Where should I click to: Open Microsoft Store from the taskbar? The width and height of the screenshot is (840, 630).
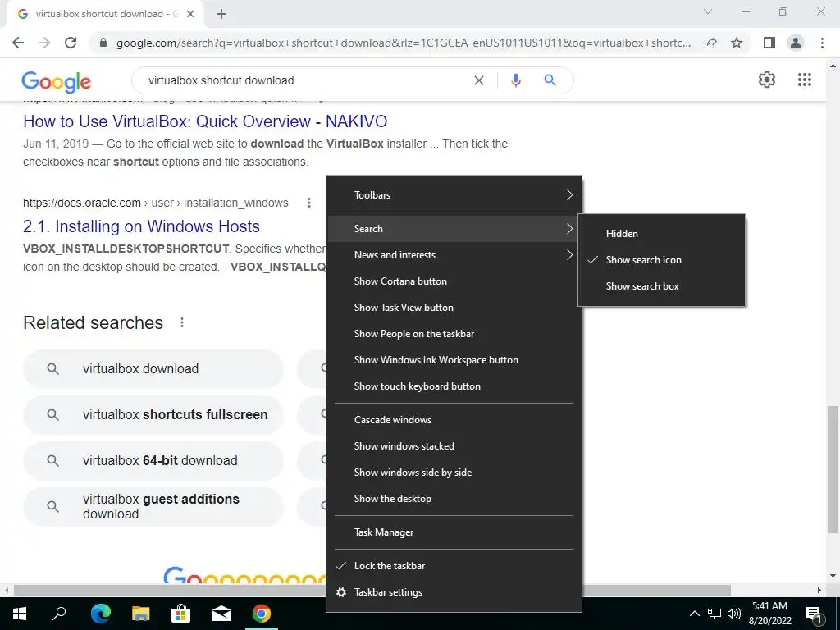coord(181,614)
